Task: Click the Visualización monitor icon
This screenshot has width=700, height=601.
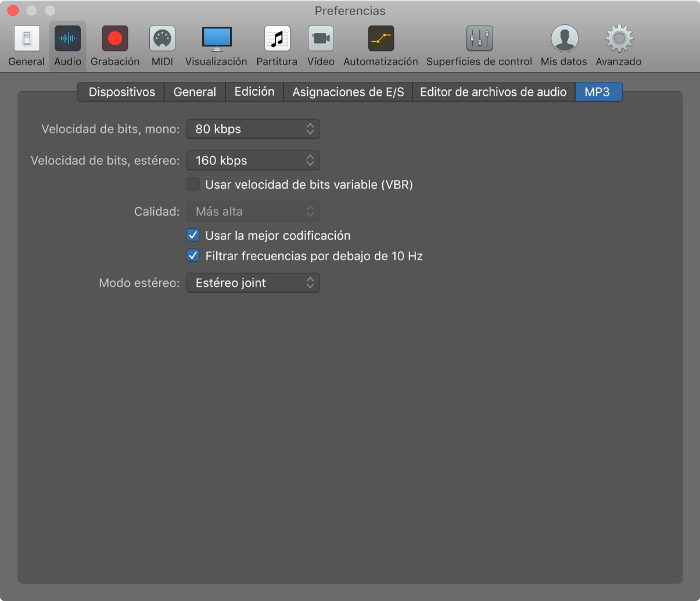Action: point(216,39)
